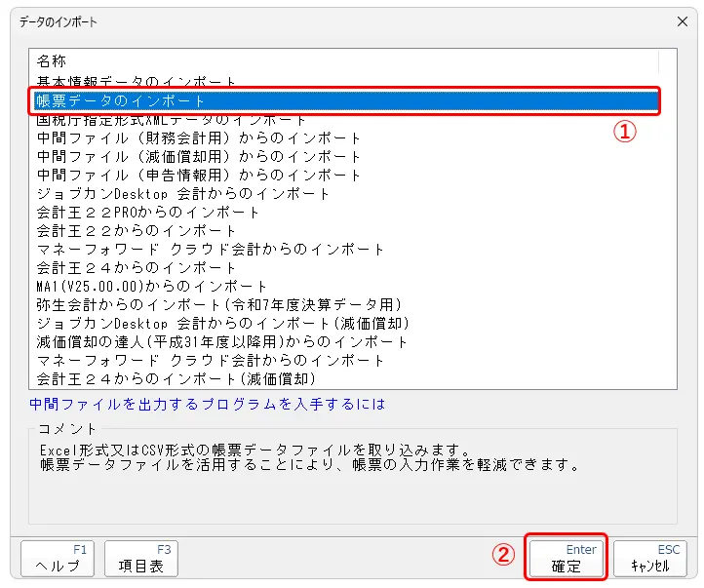Pick ジョブカンDesktop 会計からのインポート(減価償却)
Screen dimensions: 704x588
[222, 323]
